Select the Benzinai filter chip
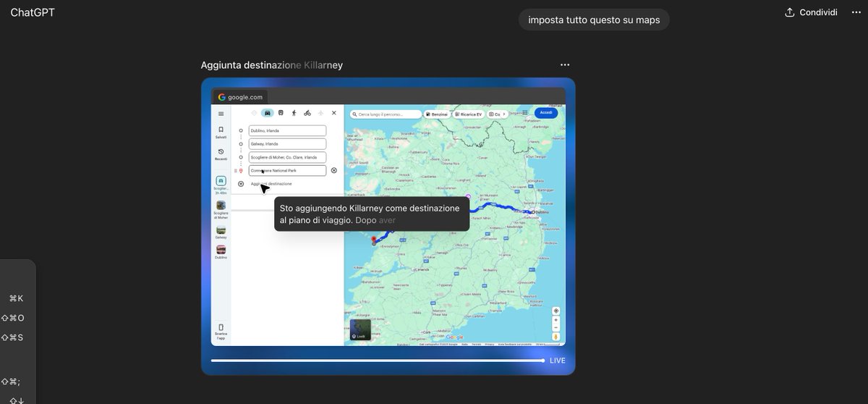Image resolution: width=868 pixels, height=404 pixels. point(437,114)
